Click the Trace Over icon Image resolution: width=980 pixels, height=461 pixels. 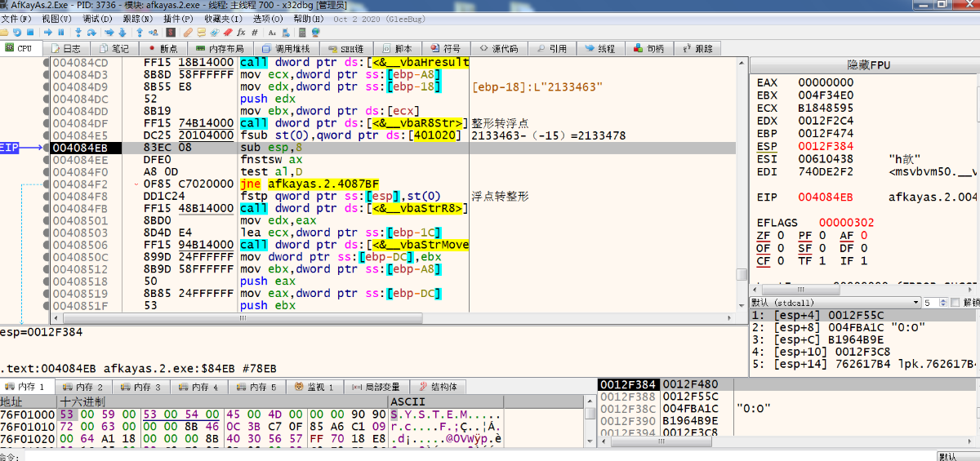122,33
